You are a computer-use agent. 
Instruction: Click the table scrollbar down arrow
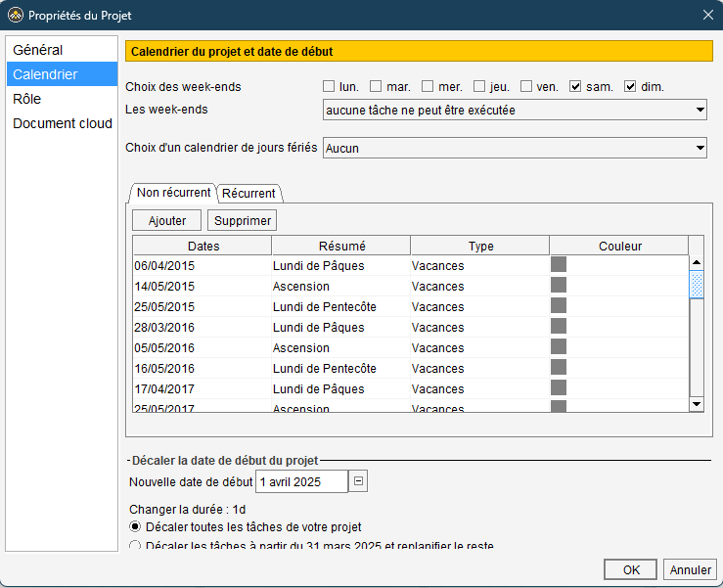tap(697, 404)
